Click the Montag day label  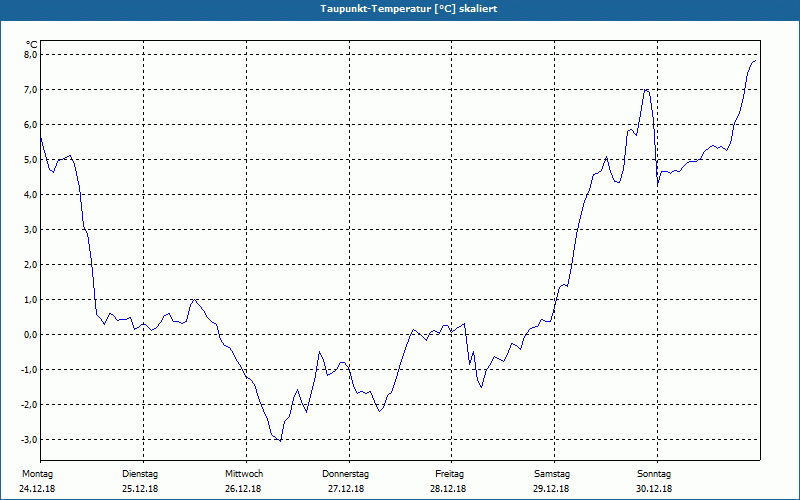coord(37,474)
